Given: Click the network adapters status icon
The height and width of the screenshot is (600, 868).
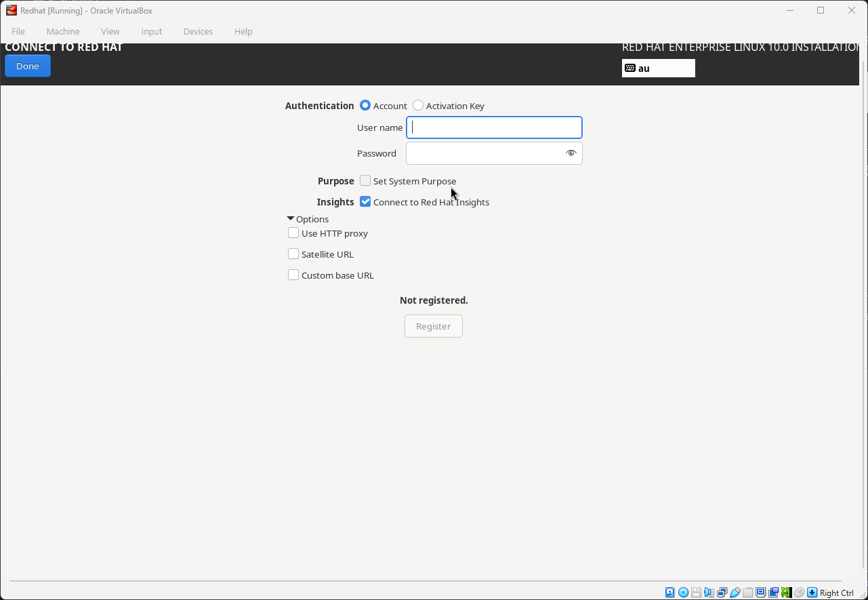Looking at the screenshot, I should pyautogui.click(x=722, y=592).
